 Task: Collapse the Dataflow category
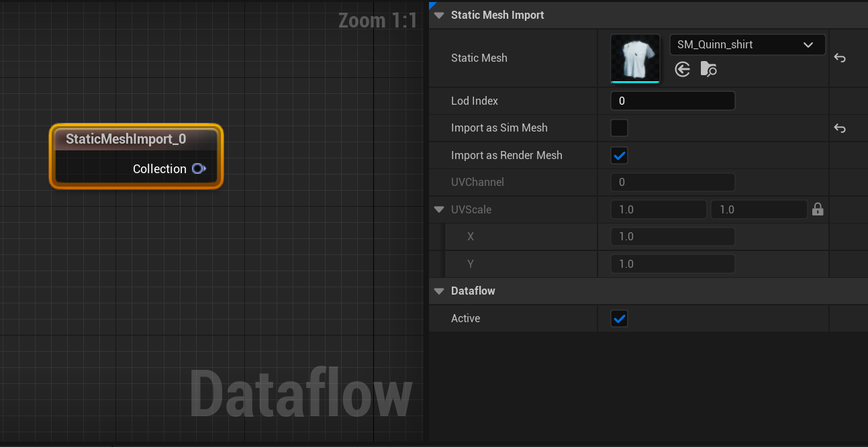(438, 291)
